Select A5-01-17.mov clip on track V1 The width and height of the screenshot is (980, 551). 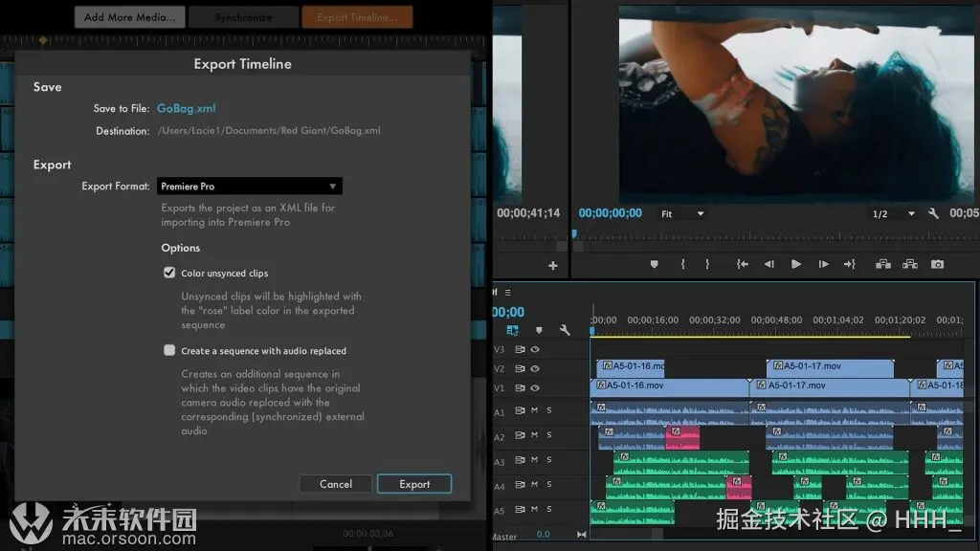830,386
